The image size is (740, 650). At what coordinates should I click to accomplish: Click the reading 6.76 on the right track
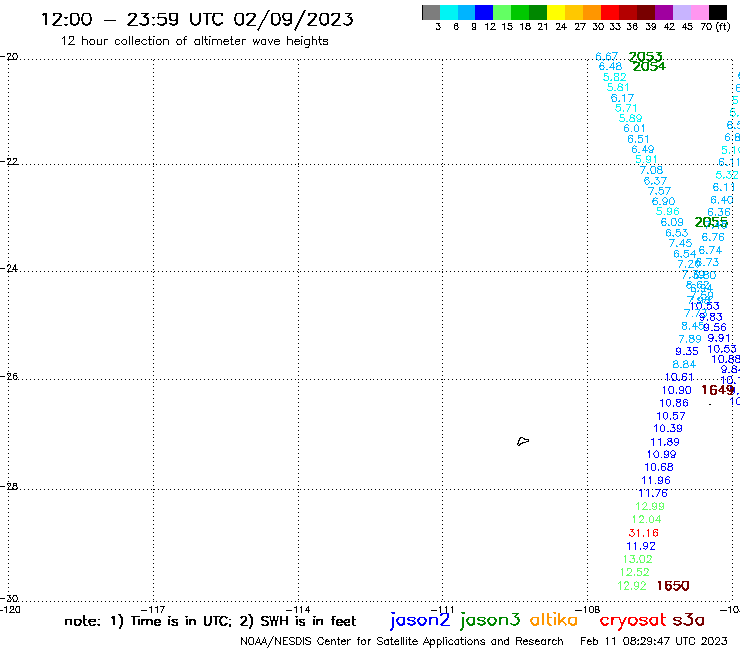713,237
